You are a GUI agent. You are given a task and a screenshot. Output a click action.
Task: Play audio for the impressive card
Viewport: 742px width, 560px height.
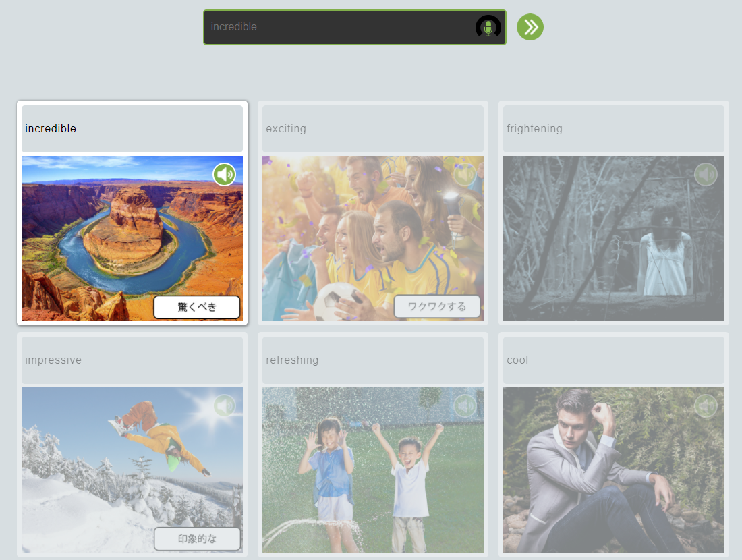click(x=225, y=406)
